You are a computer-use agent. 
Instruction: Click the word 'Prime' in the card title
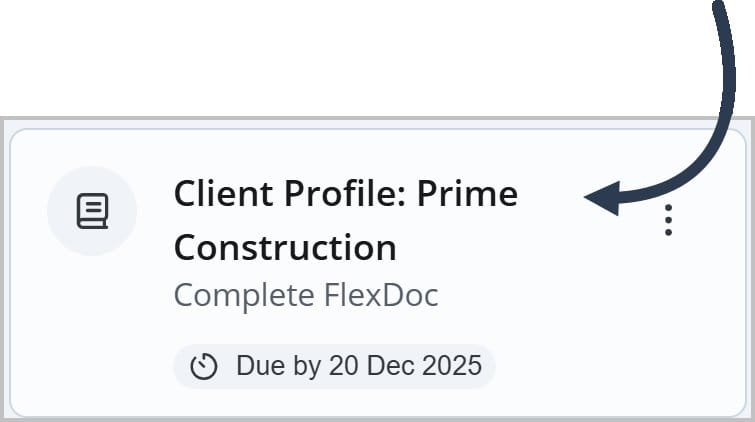click(x=467, y=194)
